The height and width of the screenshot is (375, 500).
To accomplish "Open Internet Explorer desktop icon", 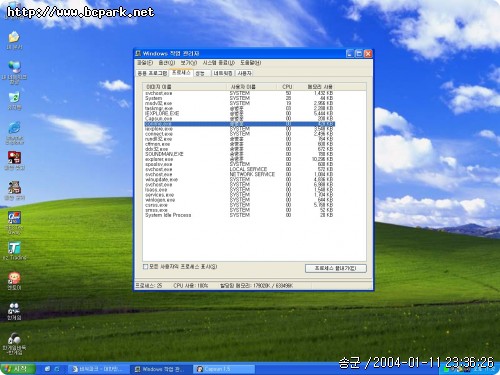I will click(x=14, y=133).
